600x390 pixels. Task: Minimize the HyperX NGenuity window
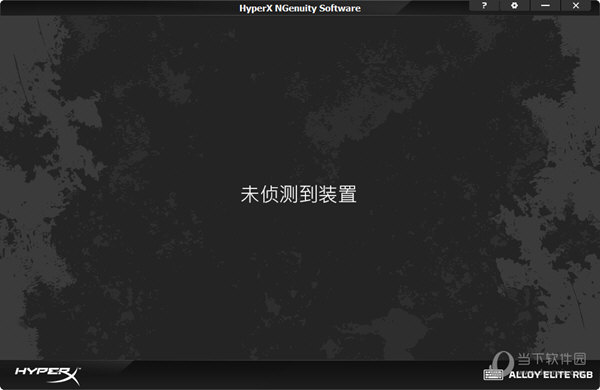click(x=545, y=6)
